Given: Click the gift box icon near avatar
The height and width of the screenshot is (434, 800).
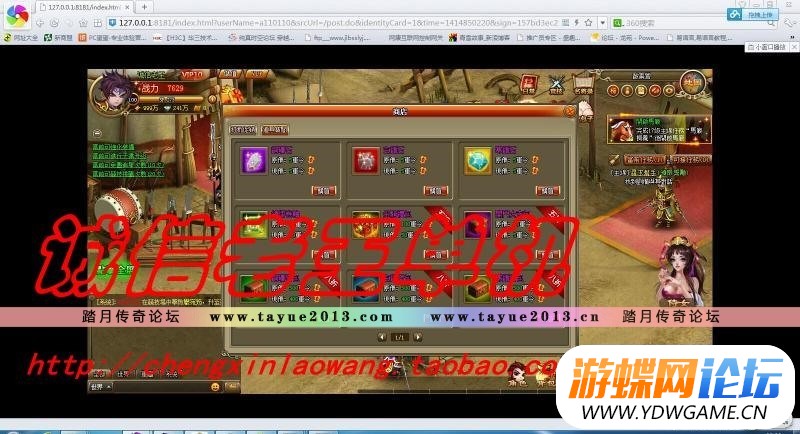Looking at the screenshot, I should coord(233,95).
